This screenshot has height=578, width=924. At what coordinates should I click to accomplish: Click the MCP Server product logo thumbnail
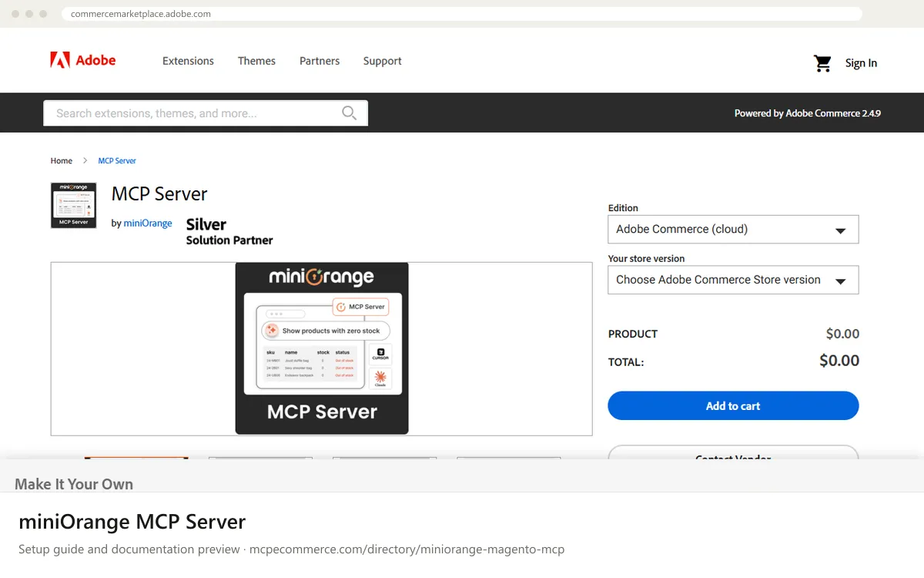click(x=74, y=206)
